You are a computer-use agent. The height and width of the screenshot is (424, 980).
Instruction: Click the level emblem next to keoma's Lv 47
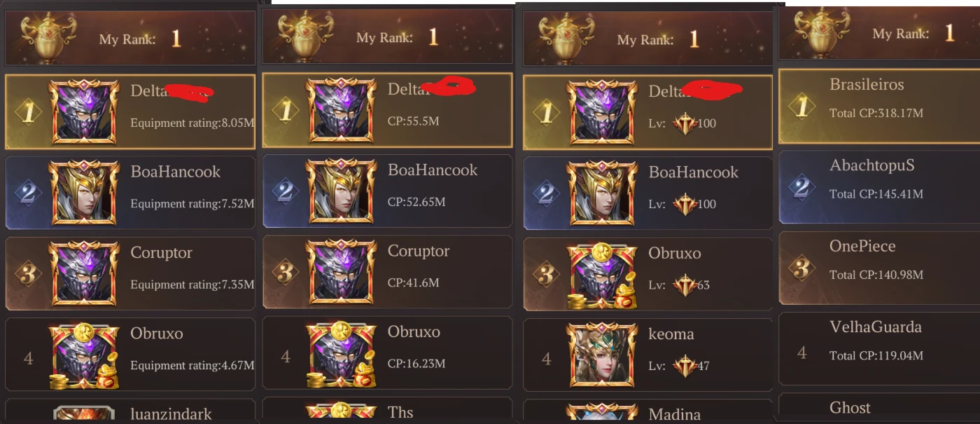tap(684, 366)
